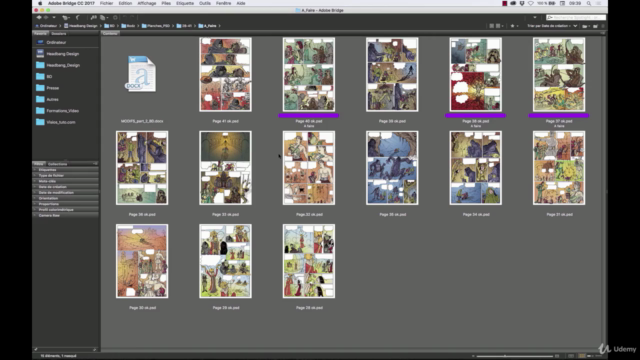Click the Page 35 ok.psd filename label
The image size is (640, 360).
(x=392, y=214)
